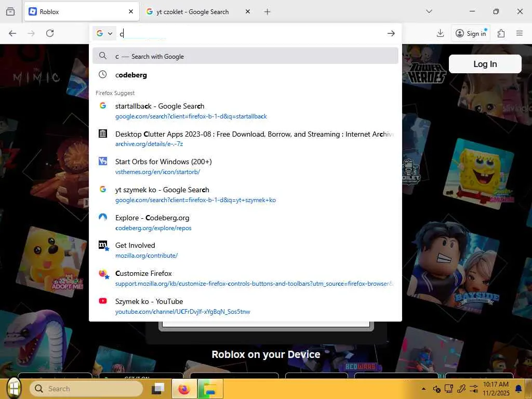This screenshot has height=399, width=532.
Task: Click the Adopt Me game thumbnail
Action: [x=51, y=261]
